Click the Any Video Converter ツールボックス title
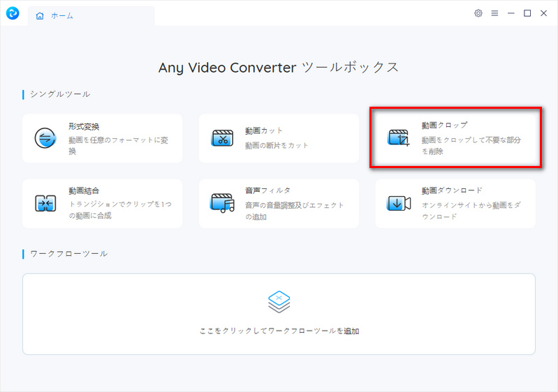Screen dimensions: 558x392 [x=279, y=67]
